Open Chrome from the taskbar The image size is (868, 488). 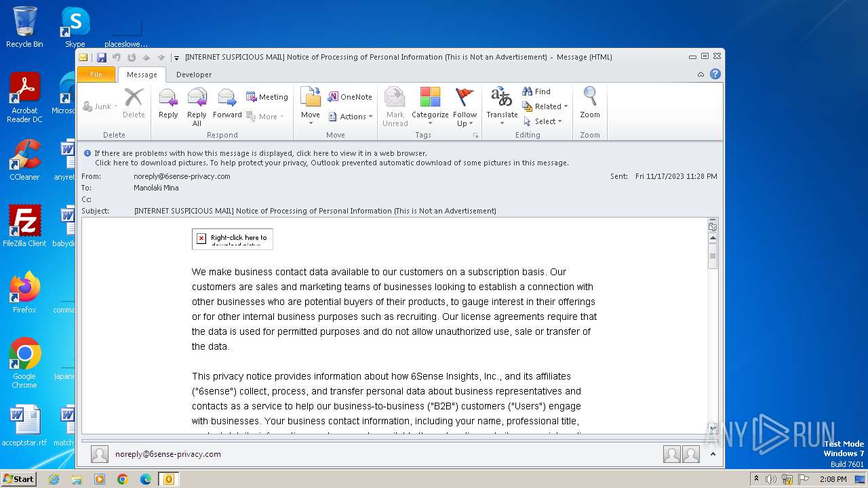(x=123, y=479)
